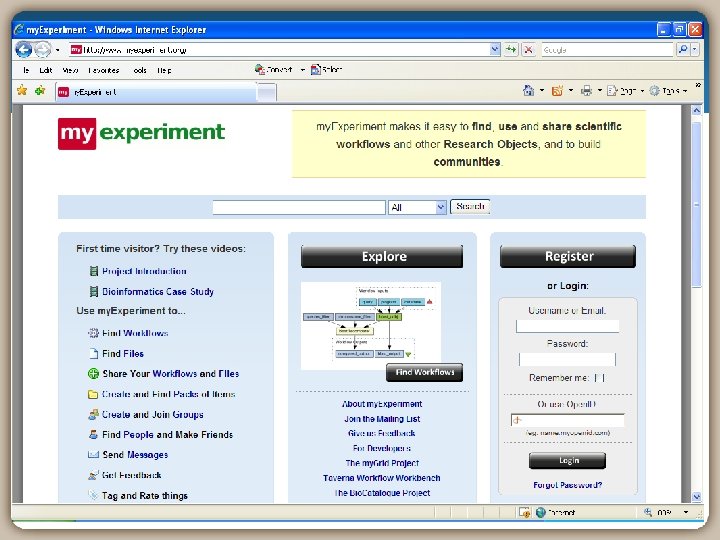Open the Feeds dropdown arrow
The width and height of the screenshot is (720, 540).
571,90
